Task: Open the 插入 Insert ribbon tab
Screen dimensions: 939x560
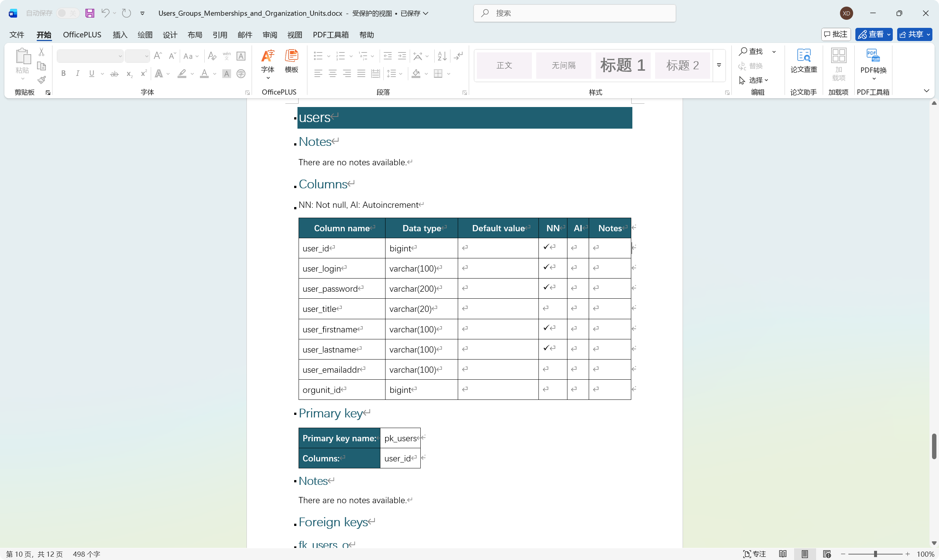Action: click(x=120, y=35)
